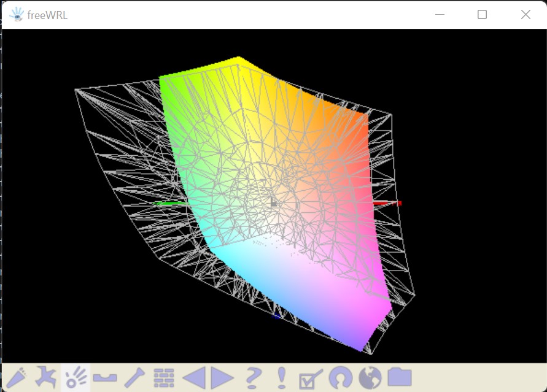Click the freeWRL application logo icon
This screenshot has height=392, width=547.
(x=17, y=15)
